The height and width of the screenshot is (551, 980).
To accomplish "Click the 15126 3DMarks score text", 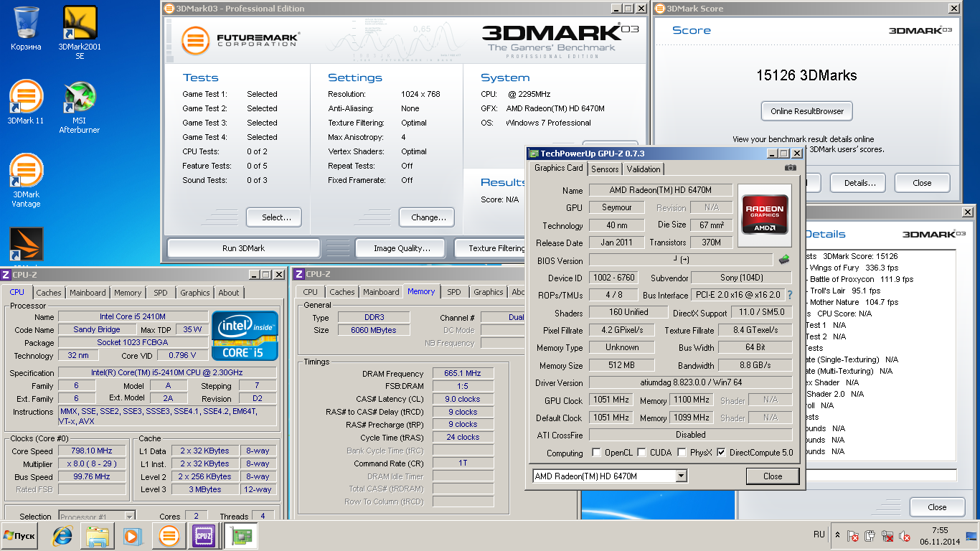I will coord(806,75).
